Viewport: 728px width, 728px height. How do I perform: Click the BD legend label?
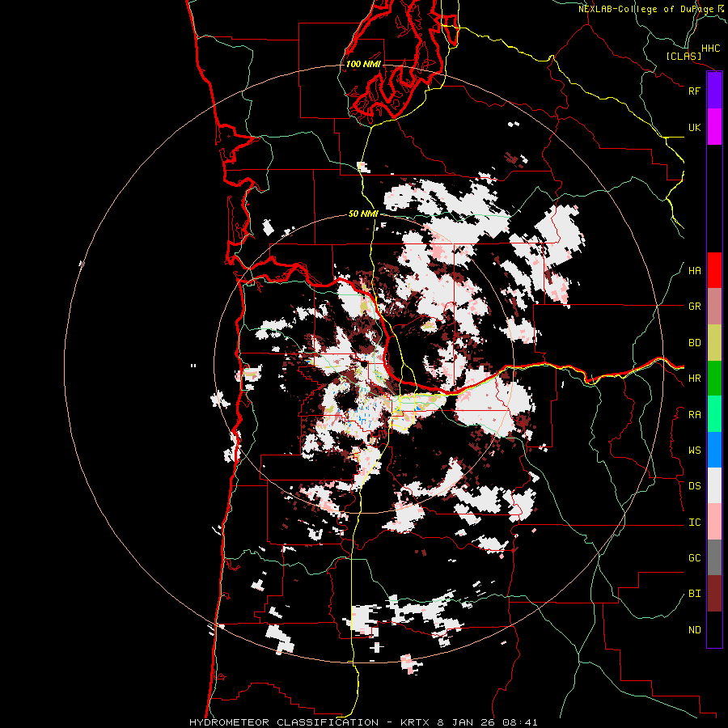coord(694,343)
